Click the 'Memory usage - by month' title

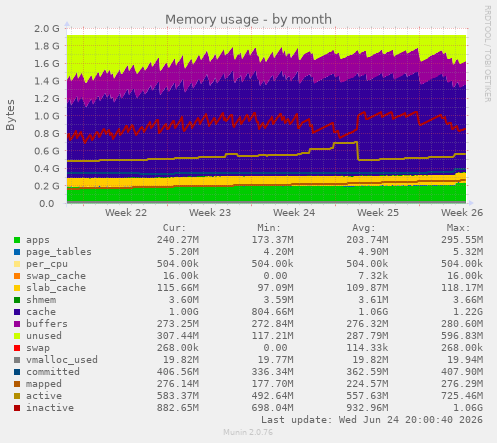(x=248, y=20)
